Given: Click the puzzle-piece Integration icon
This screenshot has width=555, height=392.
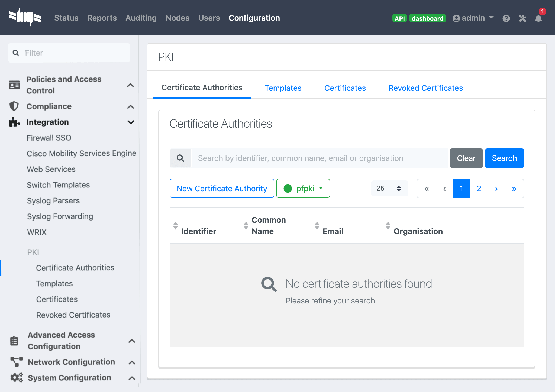Looking at the screenshot, I should (14, 122).
